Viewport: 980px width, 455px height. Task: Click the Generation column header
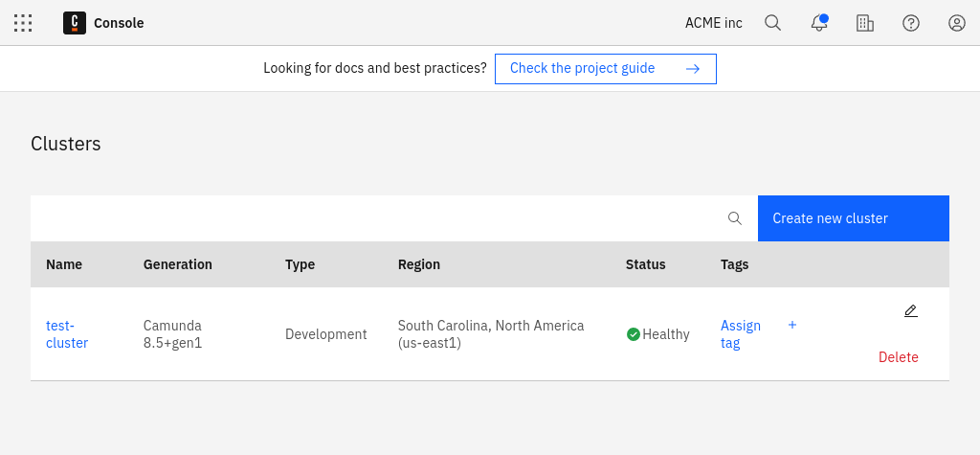click(177, 264)
